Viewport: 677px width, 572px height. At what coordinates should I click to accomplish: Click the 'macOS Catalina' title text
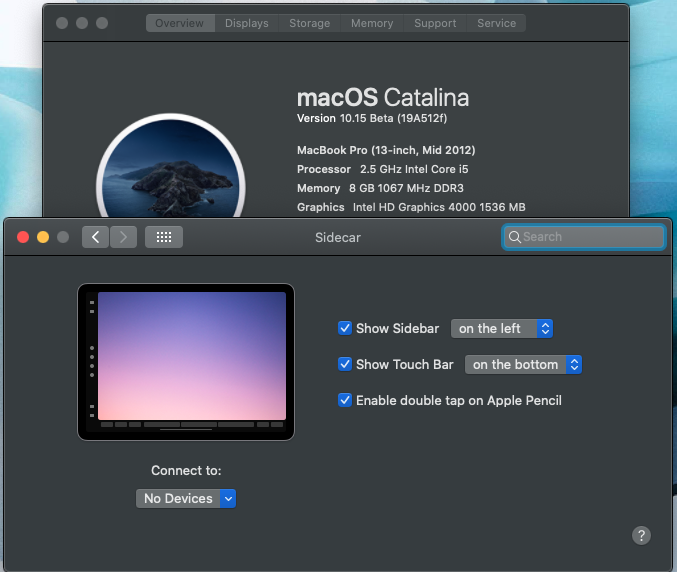pos(383,98)
